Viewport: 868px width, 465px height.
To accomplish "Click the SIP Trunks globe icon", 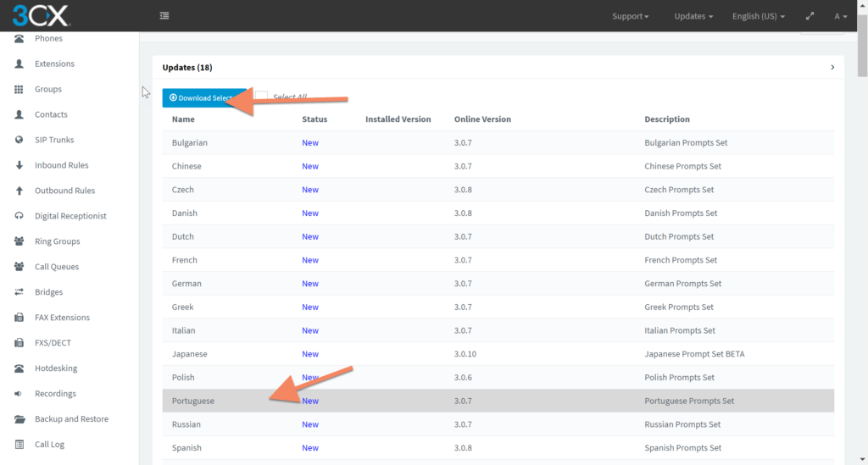I will pos(19,140).
